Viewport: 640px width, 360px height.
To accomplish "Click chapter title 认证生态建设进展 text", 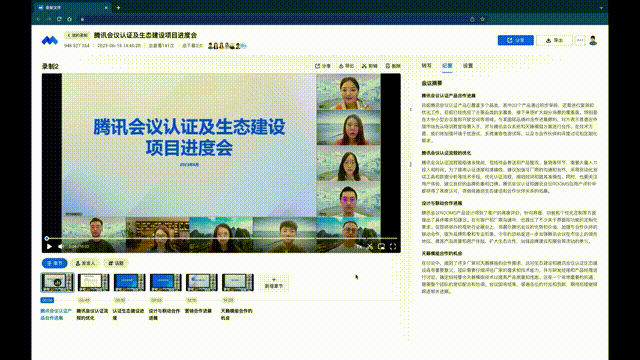I will 128,314.
